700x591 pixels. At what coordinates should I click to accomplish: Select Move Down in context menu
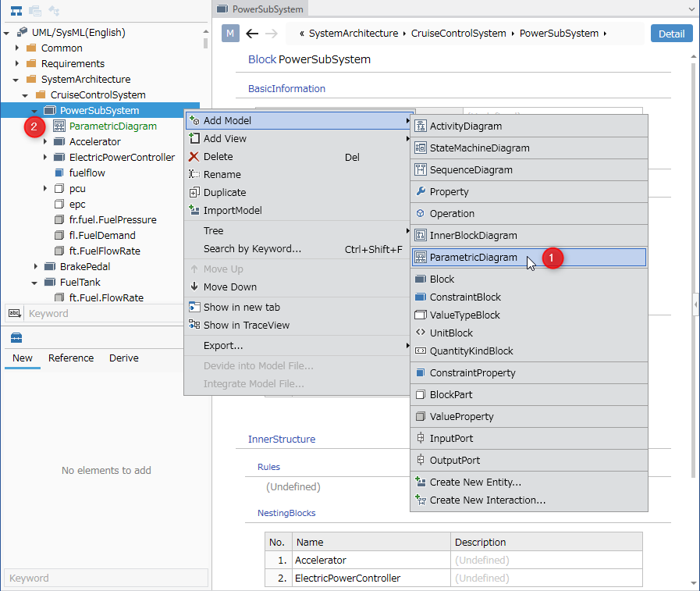297,287
